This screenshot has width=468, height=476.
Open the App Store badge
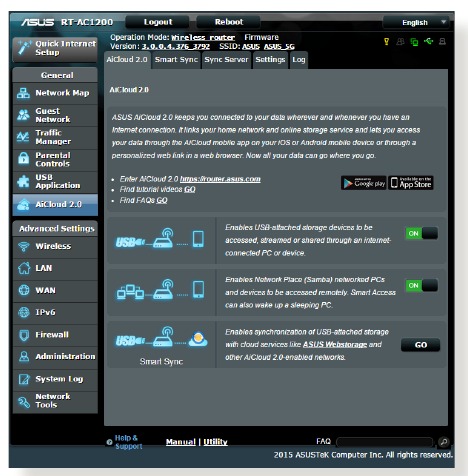(x=411, y=183)
